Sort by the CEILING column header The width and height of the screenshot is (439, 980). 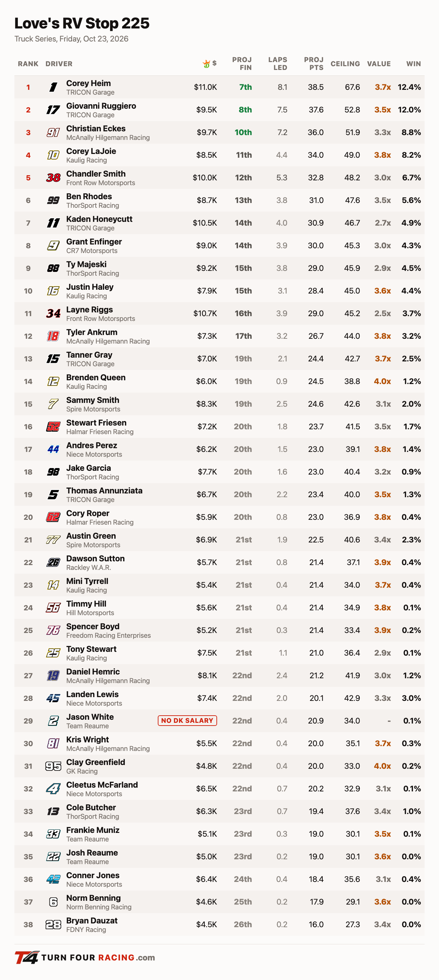coord(345,63)
